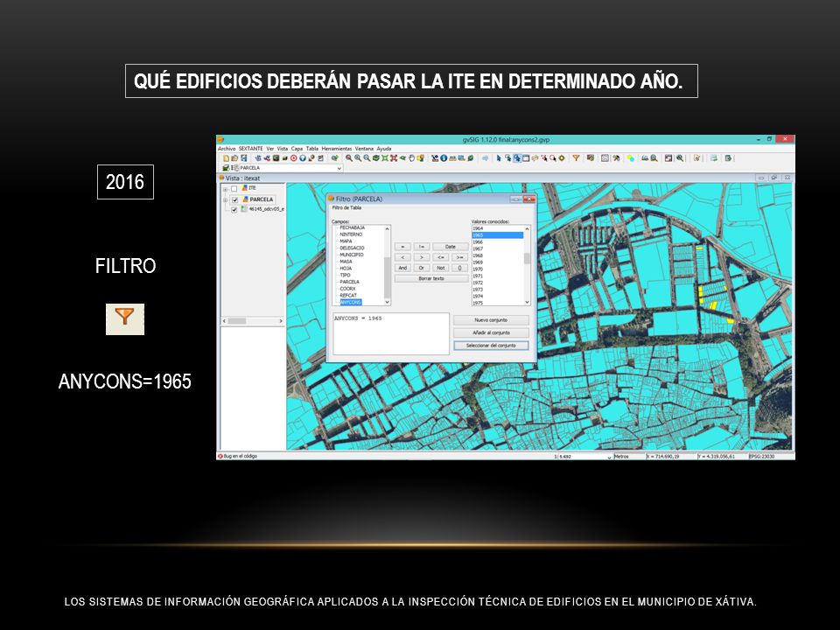Click the != operator button

422,247
